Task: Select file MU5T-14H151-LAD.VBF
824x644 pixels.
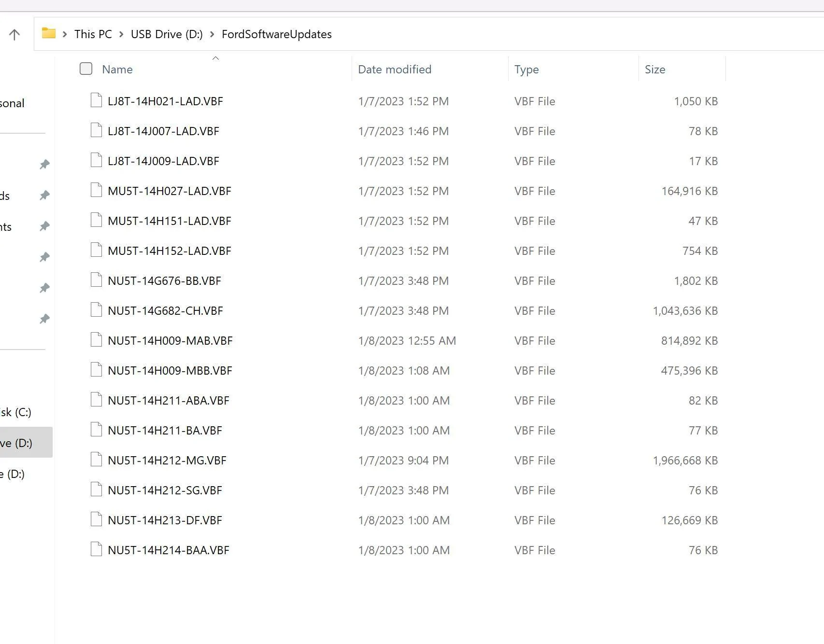Action: pyautogui.click(x=170, y=221)
